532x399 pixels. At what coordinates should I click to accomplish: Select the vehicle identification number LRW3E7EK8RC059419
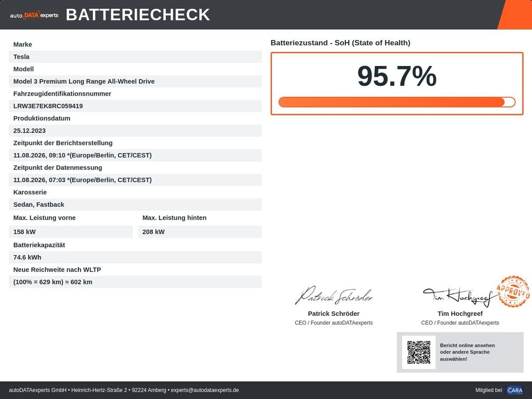[48, 106]
